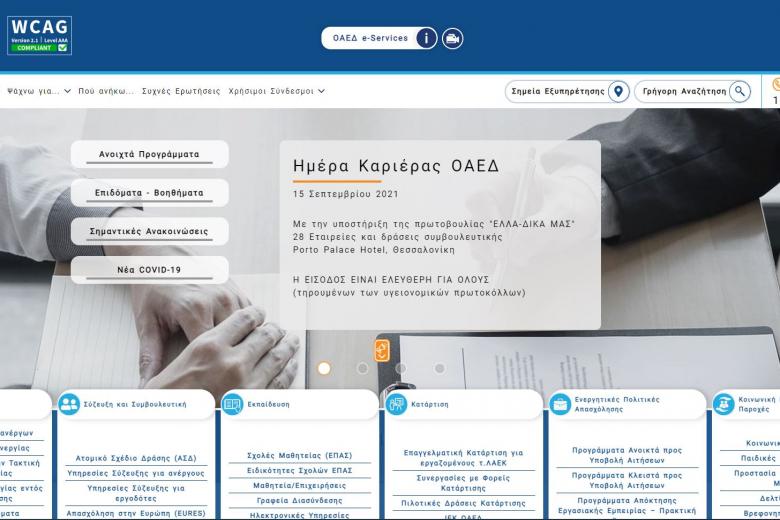The image size is (780, 520).
Task: Select the third carousel slide dot
Action: pos(401,368)
